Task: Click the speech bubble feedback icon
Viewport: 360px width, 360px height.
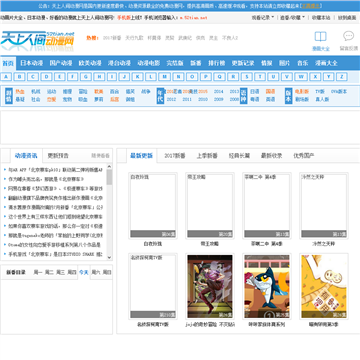Action: [x=349, y=36]
